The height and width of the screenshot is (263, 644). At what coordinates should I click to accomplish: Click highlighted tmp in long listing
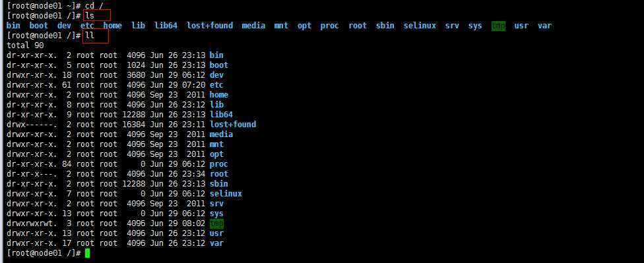click(x=216, y=223)
